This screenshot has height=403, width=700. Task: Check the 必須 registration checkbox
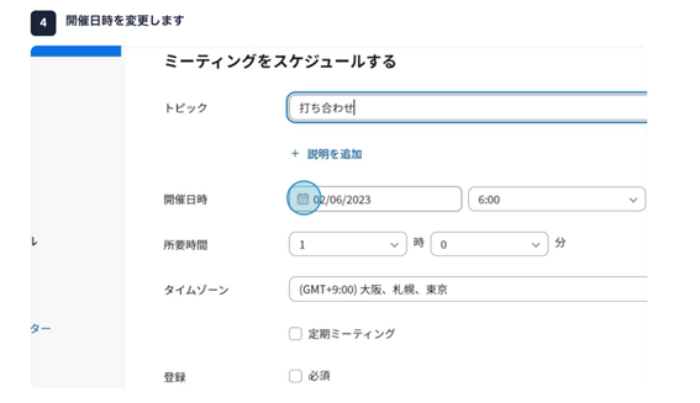(x=295, y=376)
